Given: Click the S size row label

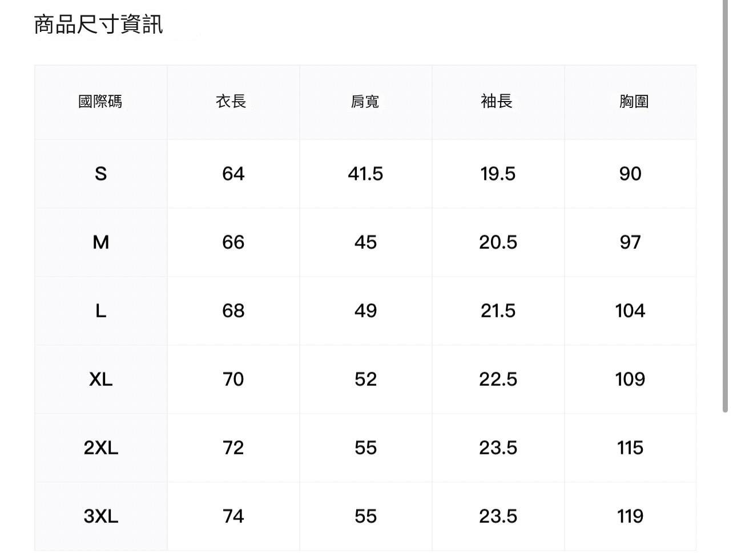Looking at the screenshot, I should click(100, 174).
